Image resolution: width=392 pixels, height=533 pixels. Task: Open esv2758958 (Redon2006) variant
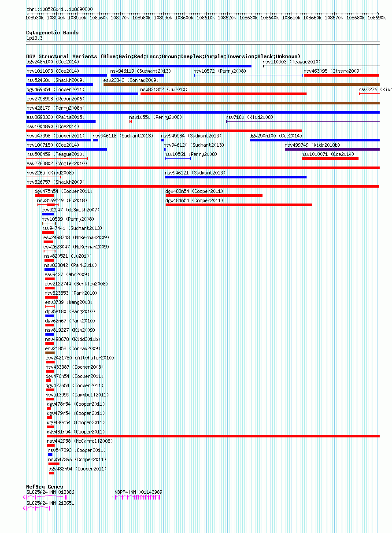pos(55,99)
